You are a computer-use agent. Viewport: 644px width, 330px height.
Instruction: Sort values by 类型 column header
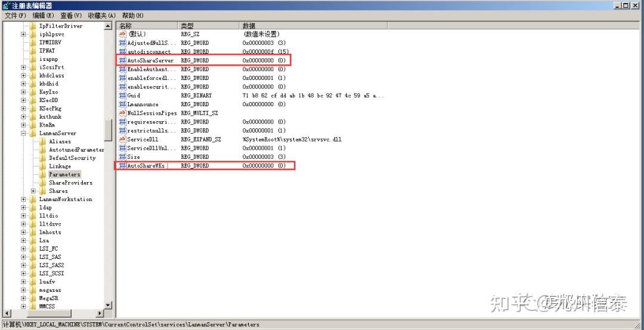[x=208, y=26]
